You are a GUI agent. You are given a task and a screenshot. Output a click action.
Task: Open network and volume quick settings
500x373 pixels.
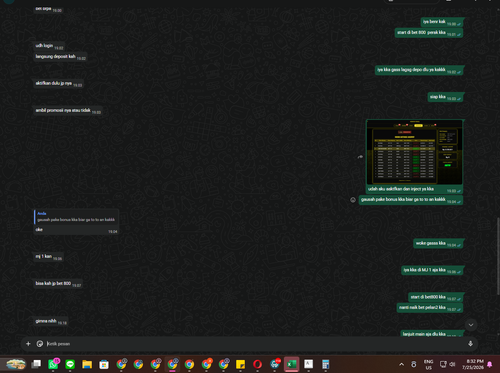coord(448,364)
